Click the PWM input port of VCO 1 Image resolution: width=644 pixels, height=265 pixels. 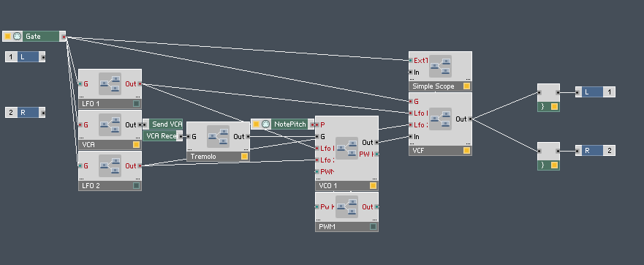pyautogui.click(x=317, y=171)
